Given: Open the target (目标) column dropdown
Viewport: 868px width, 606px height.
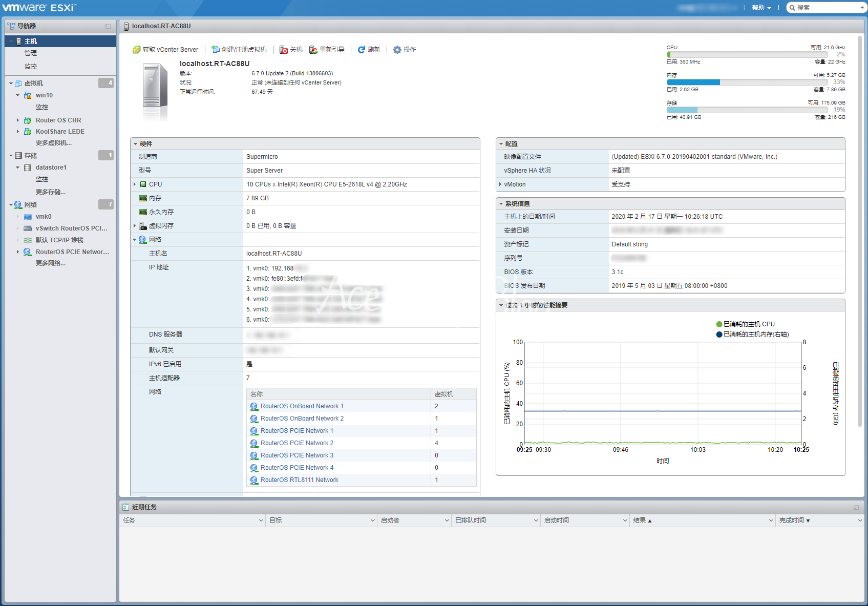Looking at the screenshot, I should pyautogui.click(x=372, y=520).
